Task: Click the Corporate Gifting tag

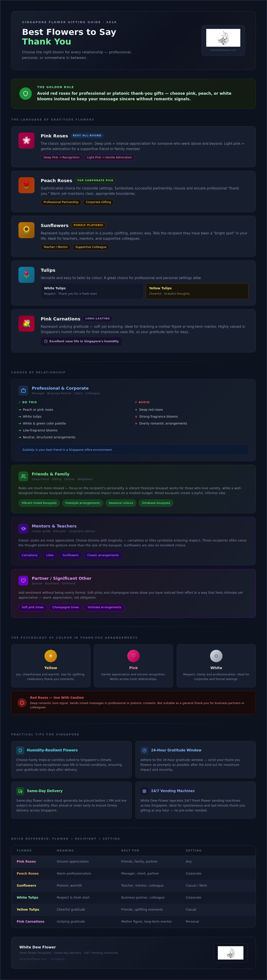Action: point(98,202)
